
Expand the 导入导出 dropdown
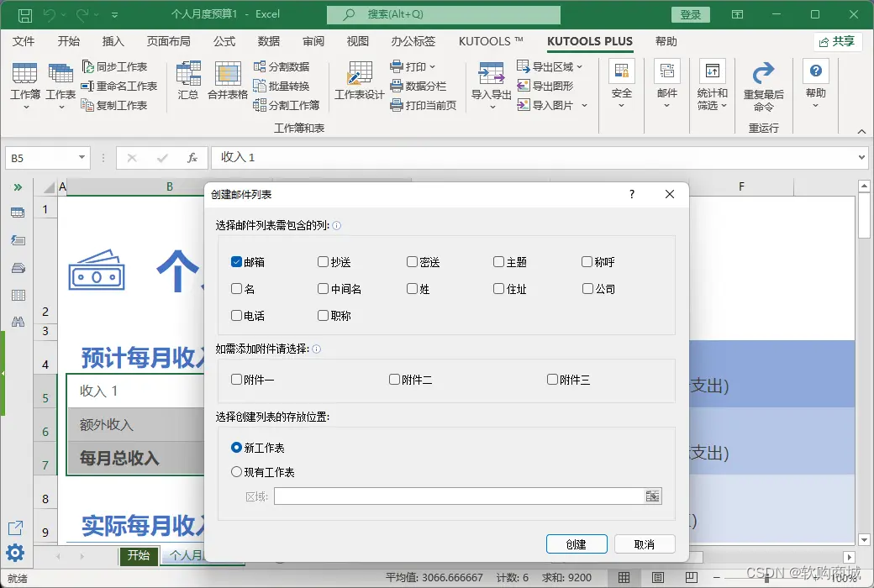[x=492, y=107]
